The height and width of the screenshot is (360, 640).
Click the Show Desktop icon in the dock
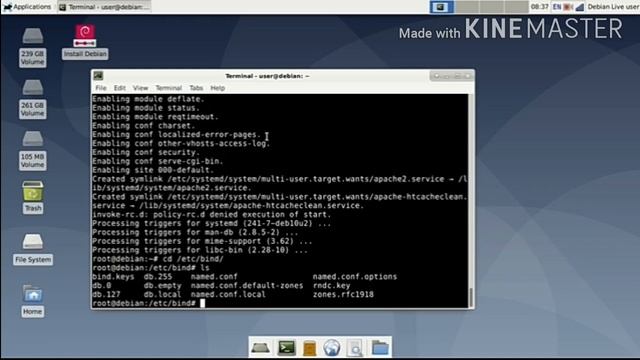click(260, 348)
